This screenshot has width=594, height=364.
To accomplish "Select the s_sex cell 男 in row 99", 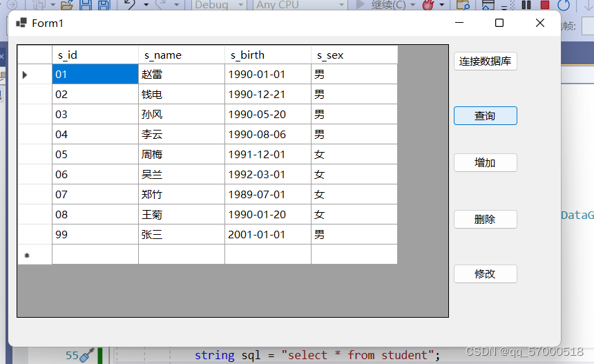I will (354, 235).
